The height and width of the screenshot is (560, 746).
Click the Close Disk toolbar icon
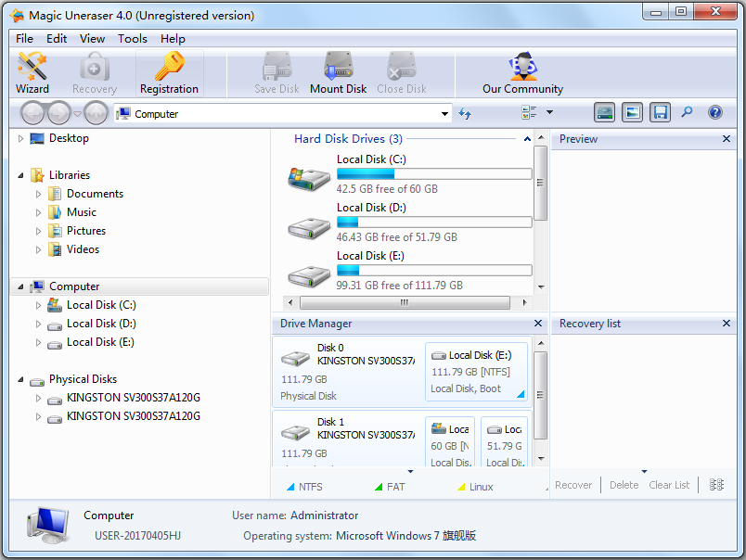[402, 73]
